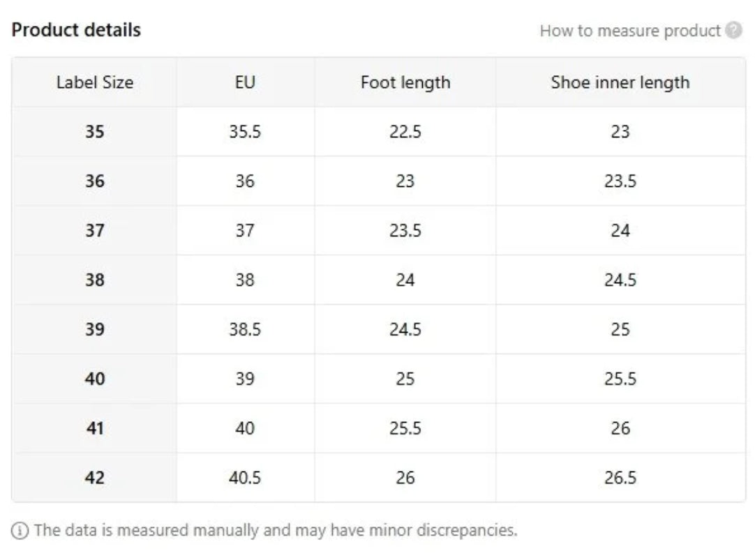Click the Product details heading
This screenshot has height=560, width=755.
click(x=76, y=30)
